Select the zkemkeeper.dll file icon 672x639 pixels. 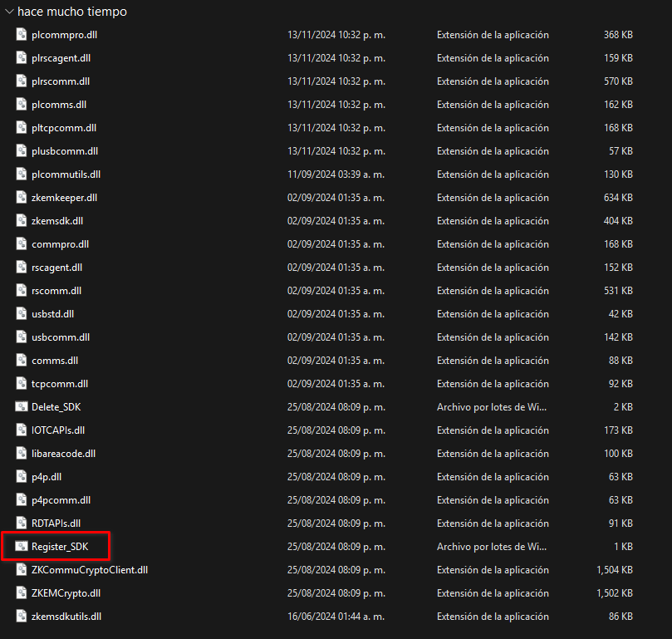(x=22, y=198)
